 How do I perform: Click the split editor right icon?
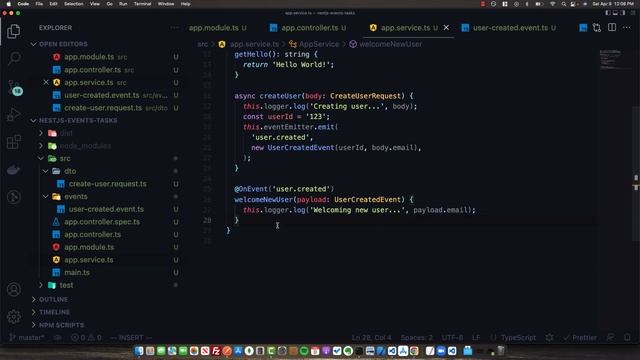pyautogui.click(x=612, y=27)
